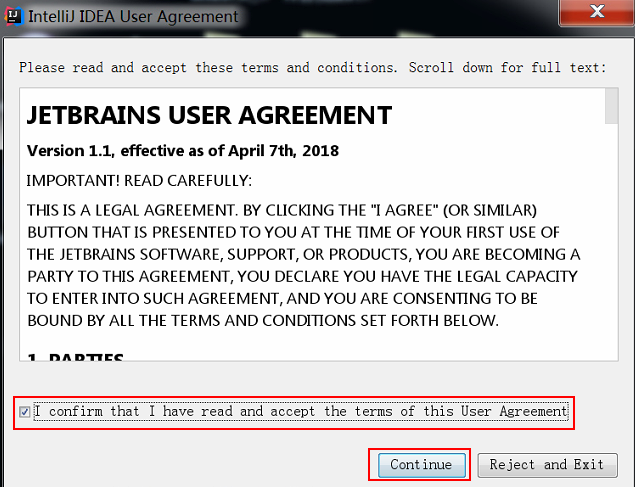The height and width of the screenshot is (487, 635).
Task: Click the empty area beneath the agreement paragraph
Action: [316, 339]
